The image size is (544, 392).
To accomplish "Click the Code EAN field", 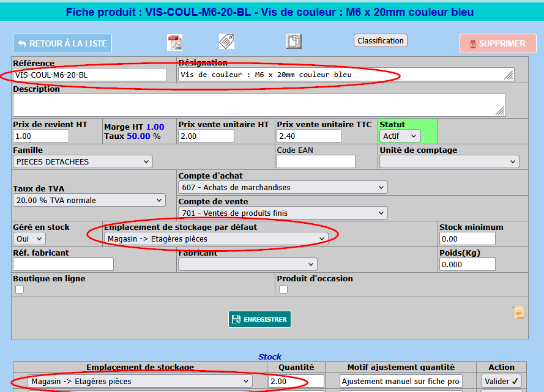I will (x=316, y=161).
